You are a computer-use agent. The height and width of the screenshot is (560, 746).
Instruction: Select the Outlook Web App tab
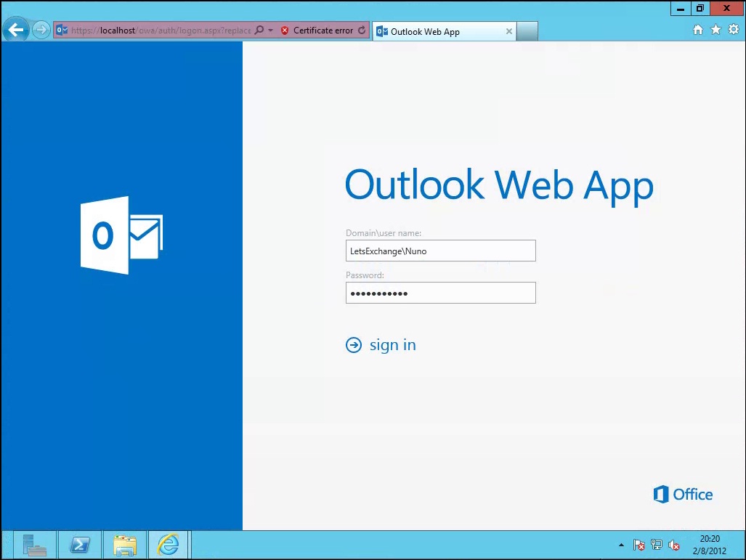[444, 31]
